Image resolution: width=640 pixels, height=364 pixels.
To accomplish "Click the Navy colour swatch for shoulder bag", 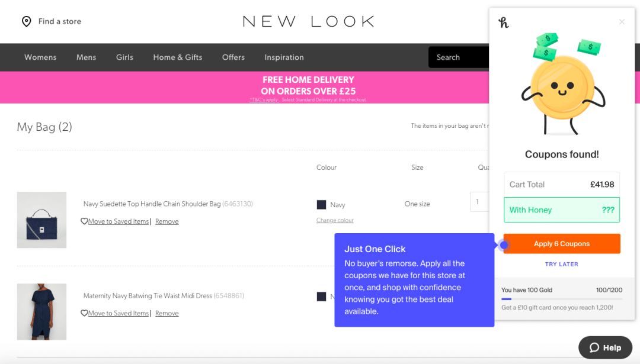I will click(321, 205).
